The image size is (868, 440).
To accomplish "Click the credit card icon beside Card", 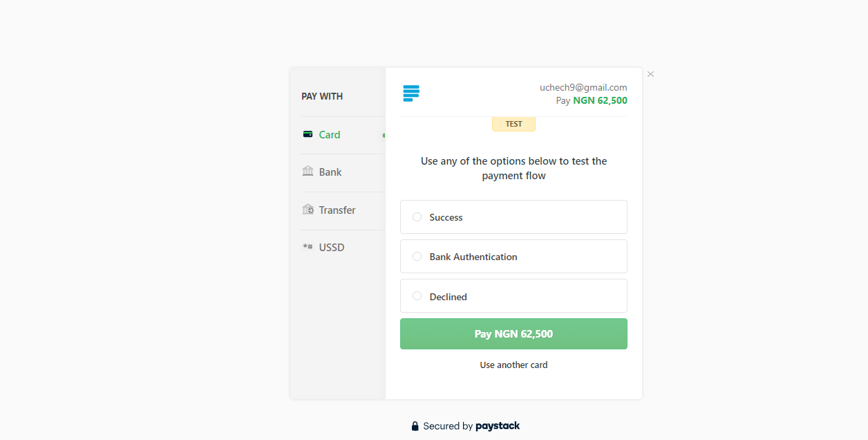I will [308, 134].
